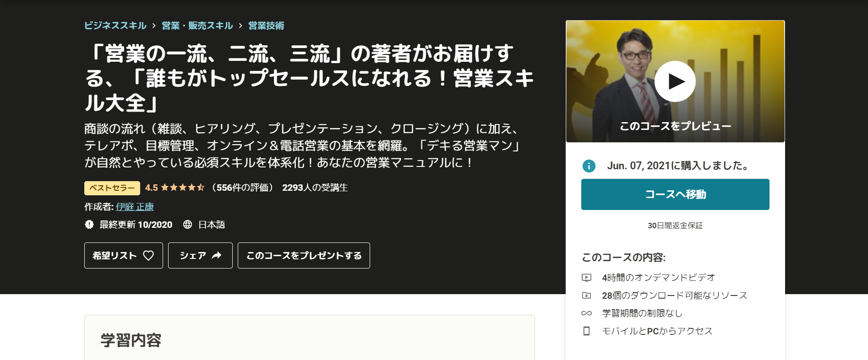868x360 pixels.
Task: Click the last-updated badge icon
Action: 89,224
